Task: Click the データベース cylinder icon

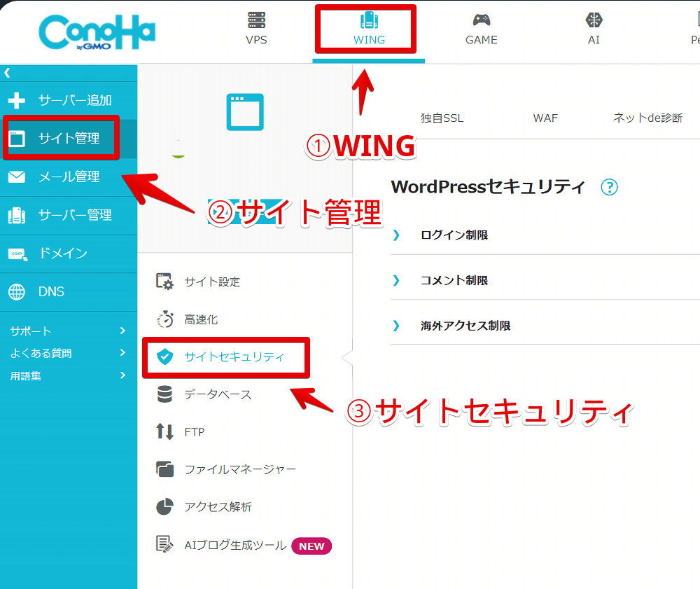Action: [164, 394]
